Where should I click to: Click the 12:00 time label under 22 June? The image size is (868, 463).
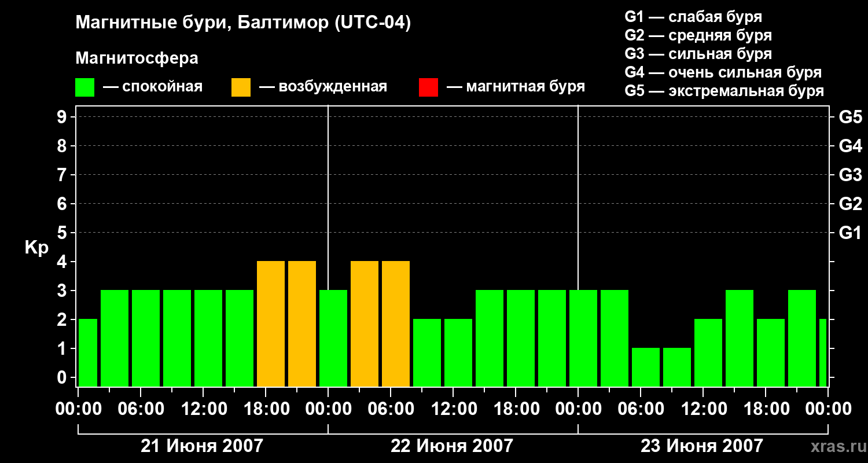point(454,409)
